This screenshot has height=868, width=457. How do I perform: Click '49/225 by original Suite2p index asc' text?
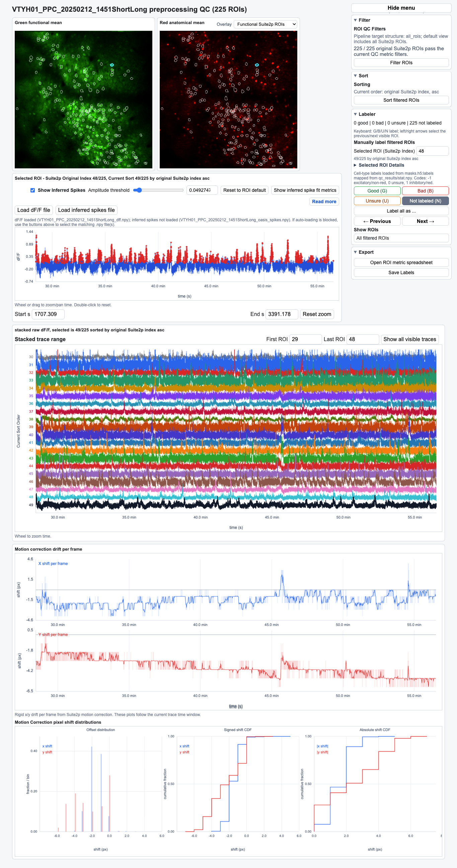386,159
